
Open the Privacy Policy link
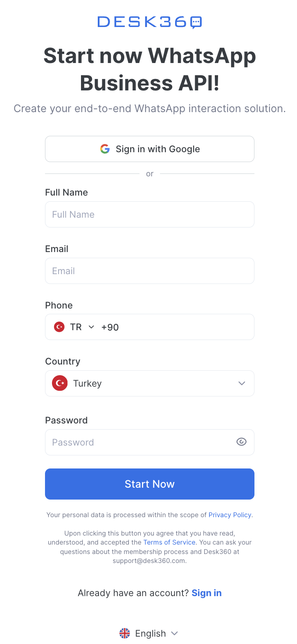pos(230,515)
